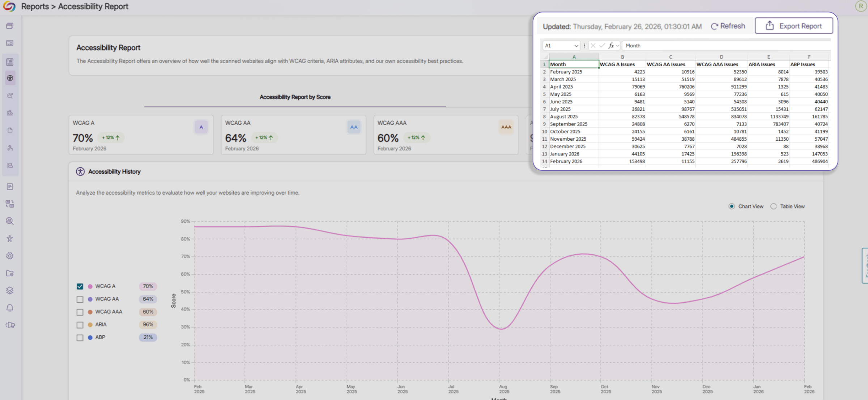Click the layers stack sidebar icon

click(10, 290)
